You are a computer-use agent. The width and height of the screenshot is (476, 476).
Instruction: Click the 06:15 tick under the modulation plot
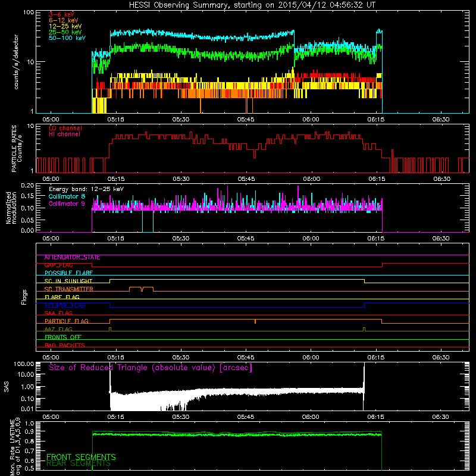click(376, 239)
